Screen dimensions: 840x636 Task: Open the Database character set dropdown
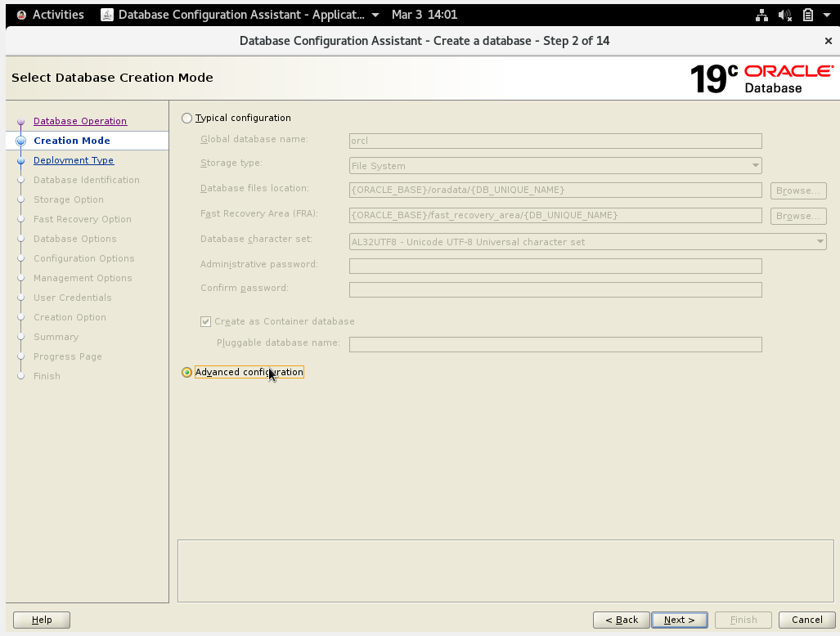click(x=588, y=242)
